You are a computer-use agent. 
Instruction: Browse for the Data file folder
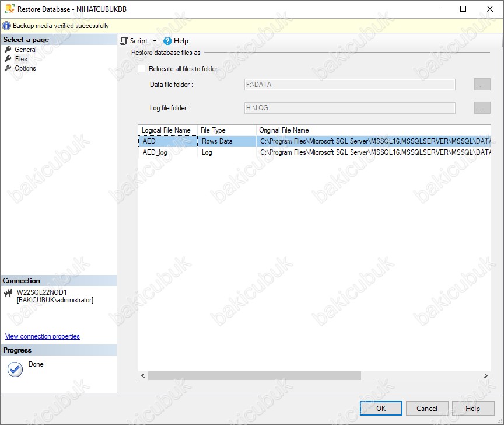[x=482, y=85]
